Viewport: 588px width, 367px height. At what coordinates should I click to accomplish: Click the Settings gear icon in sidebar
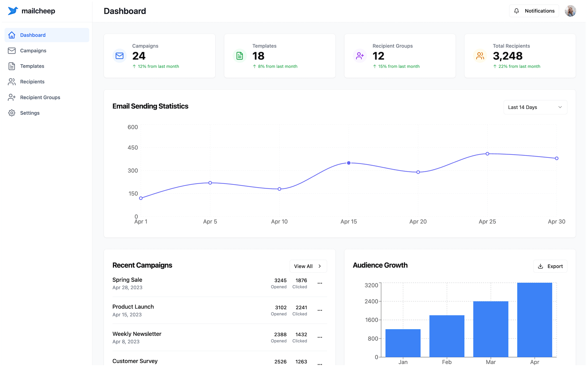click(x=12, y=113)
